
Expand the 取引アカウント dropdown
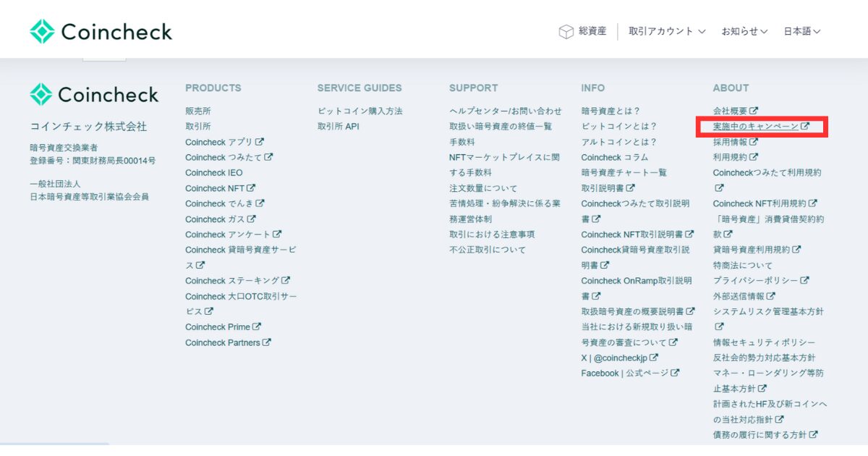667,32
